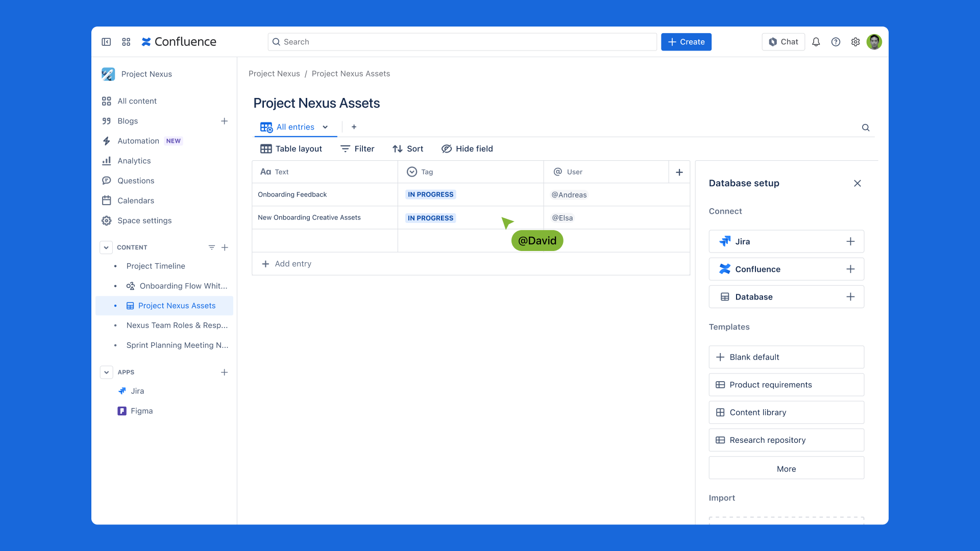Click the Project Nexus Assets page title
The width and height of the screenshot is (980, 551).
coord(316,103)
